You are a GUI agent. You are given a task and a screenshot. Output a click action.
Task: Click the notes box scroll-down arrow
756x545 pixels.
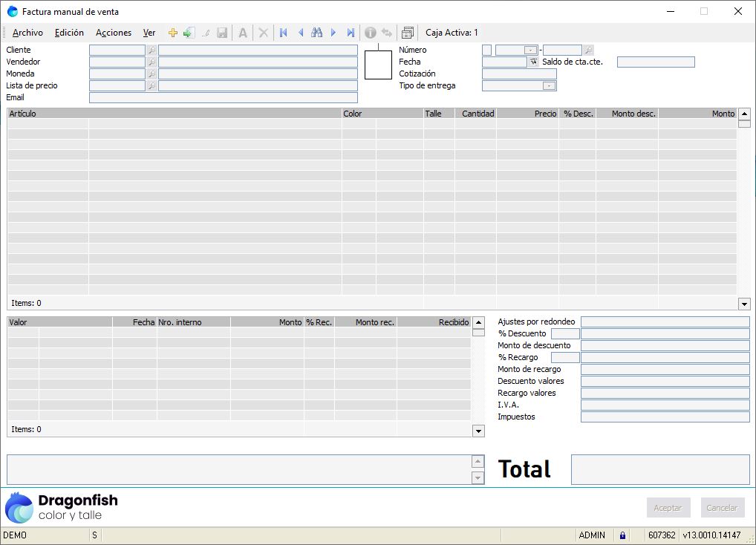click(478, 478)
